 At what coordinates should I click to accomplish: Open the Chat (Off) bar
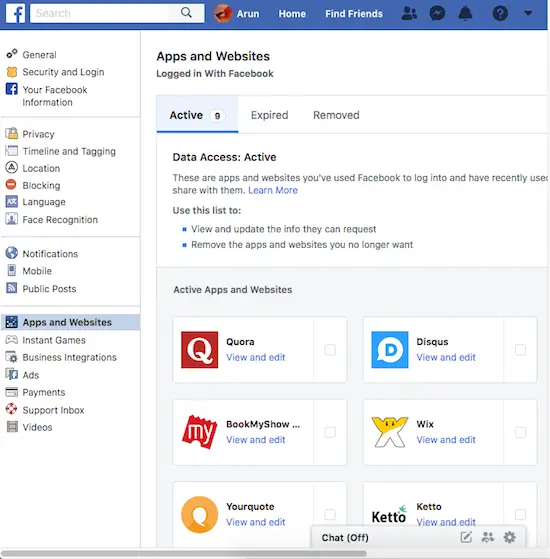click(418, 537)
